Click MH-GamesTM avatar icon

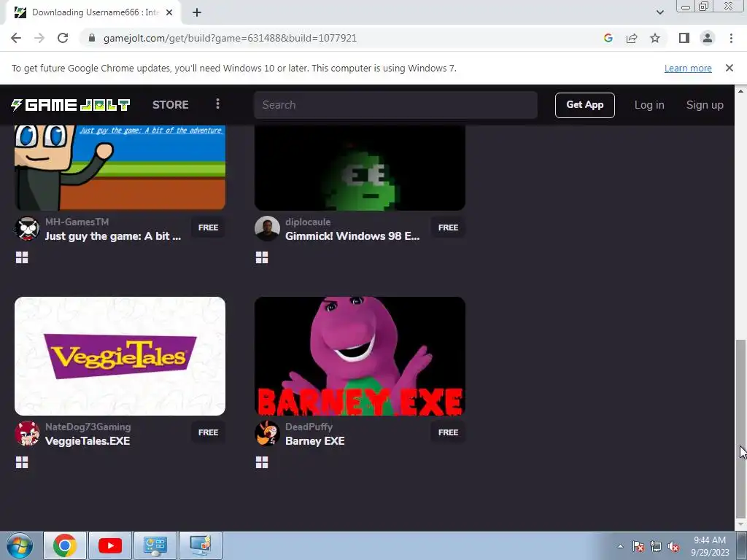pyautogui.click(x=27, y=228)
